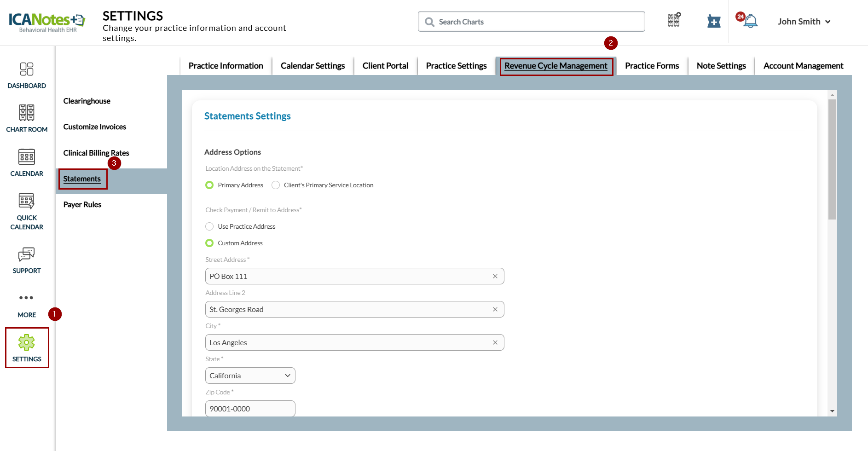
Task: Open the John Smith user menu
Action: pos(804,22)
